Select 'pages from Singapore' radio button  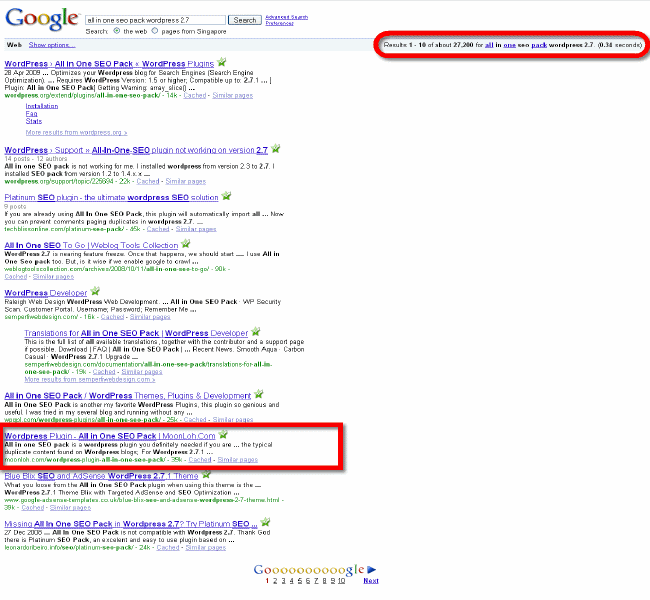point(155,31)
